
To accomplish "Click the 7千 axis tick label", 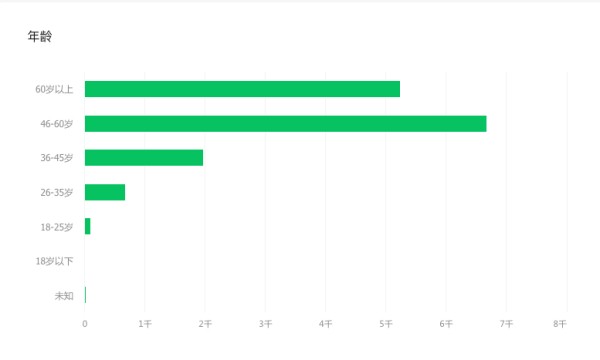I will tap(506, 324).
